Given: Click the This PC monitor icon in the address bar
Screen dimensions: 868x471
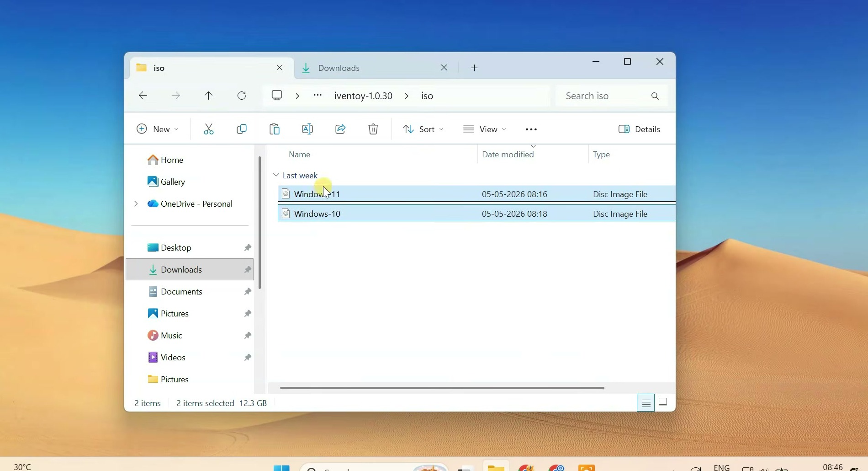Looking at the screenshot, I should 277,95.
